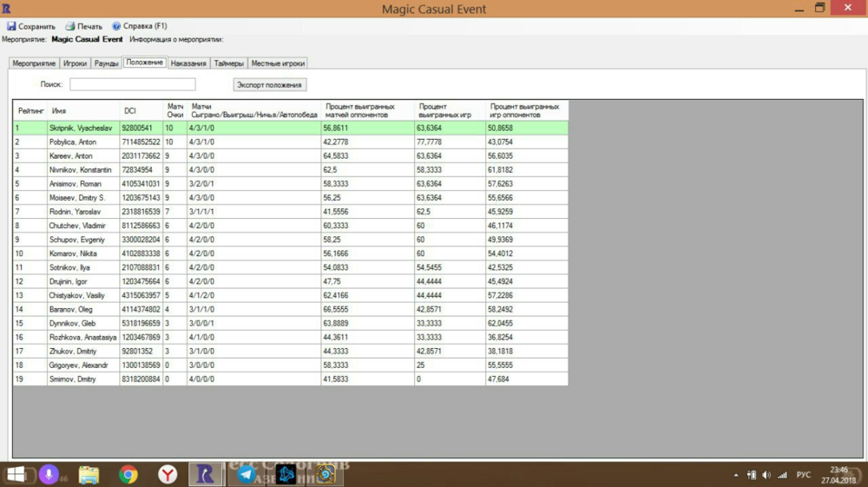Open Telegram from the taskbar
Viewport: 868px width, 487px height.
point(247,474)
